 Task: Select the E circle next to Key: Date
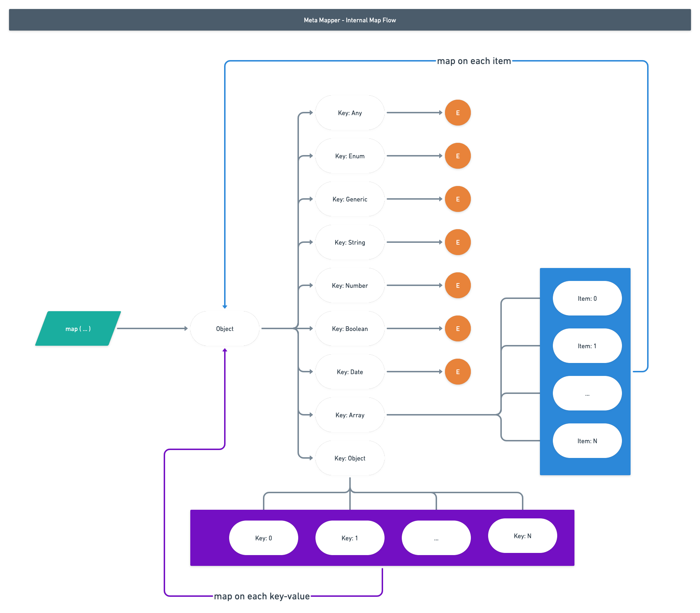[458, 372]
